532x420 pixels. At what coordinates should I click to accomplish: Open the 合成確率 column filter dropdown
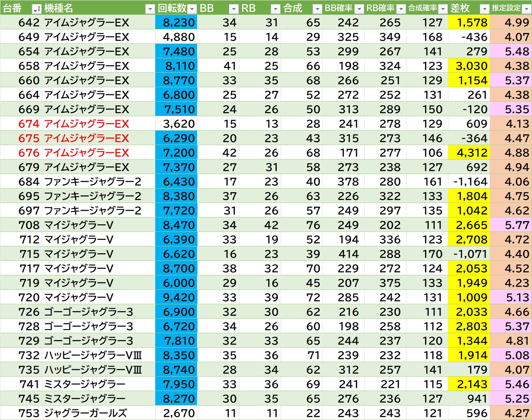(443, 9)
